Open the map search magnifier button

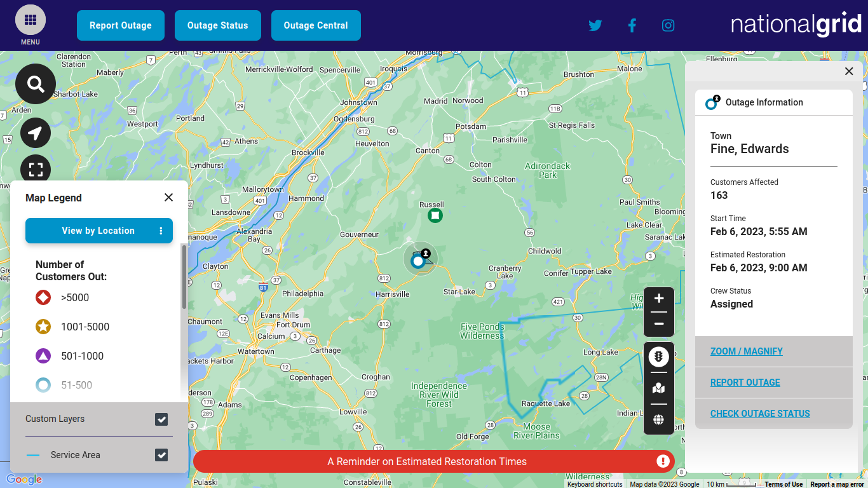[x=36, y=84]
